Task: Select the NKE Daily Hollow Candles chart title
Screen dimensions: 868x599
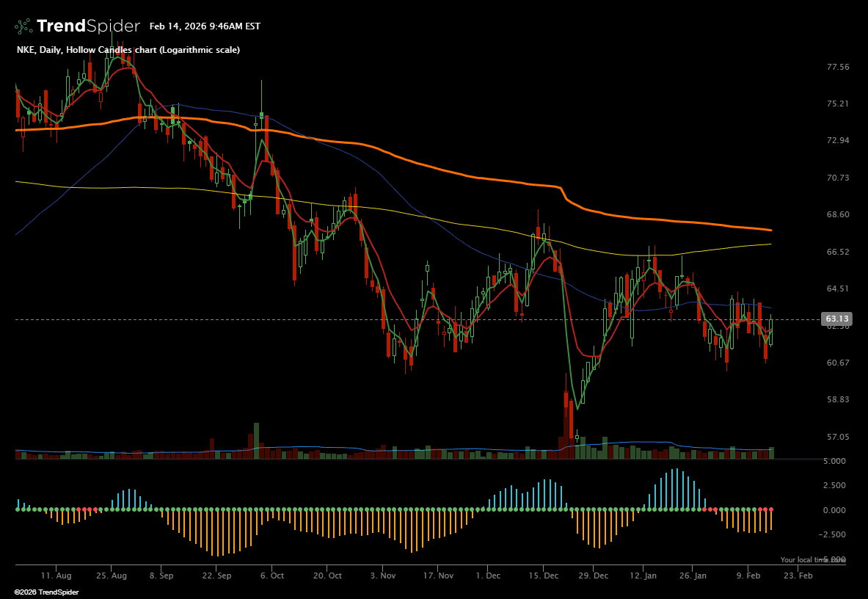Action: pyautogui.click(x=128, y=50)
